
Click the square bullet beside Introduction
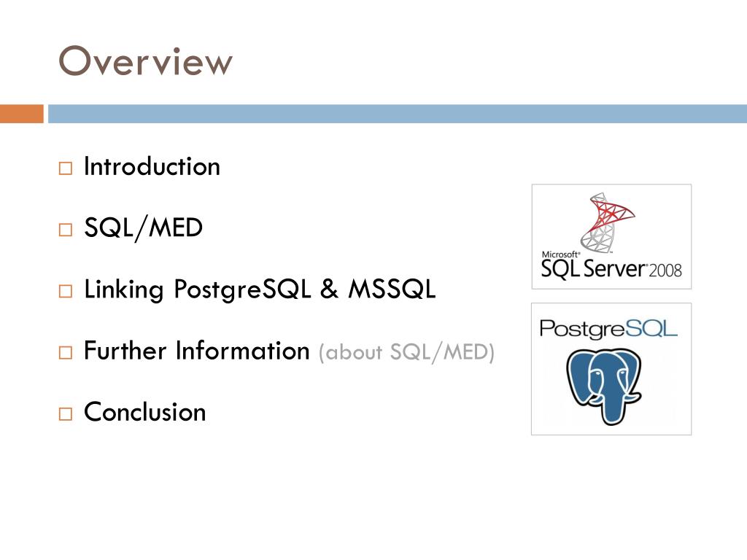(x=65, y=168)
